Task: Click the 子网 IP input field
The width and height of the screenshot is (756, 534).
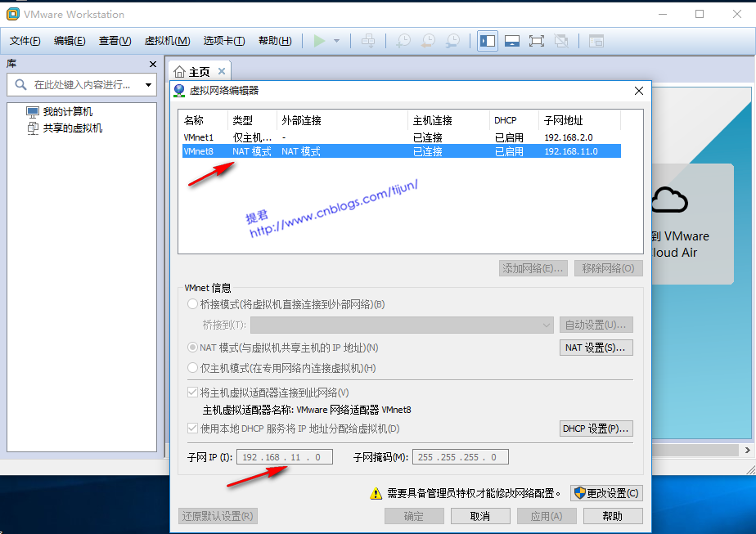Action: pos(285,457)
